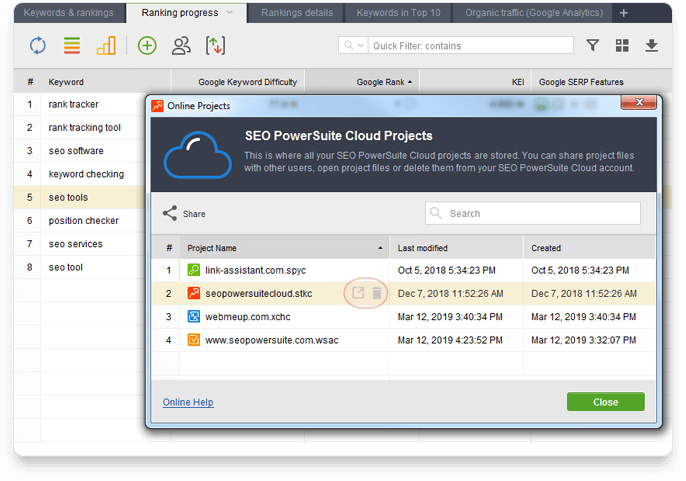Close the Online Projects dialog with X
686x481 pixels.
[x=639, y=102]
